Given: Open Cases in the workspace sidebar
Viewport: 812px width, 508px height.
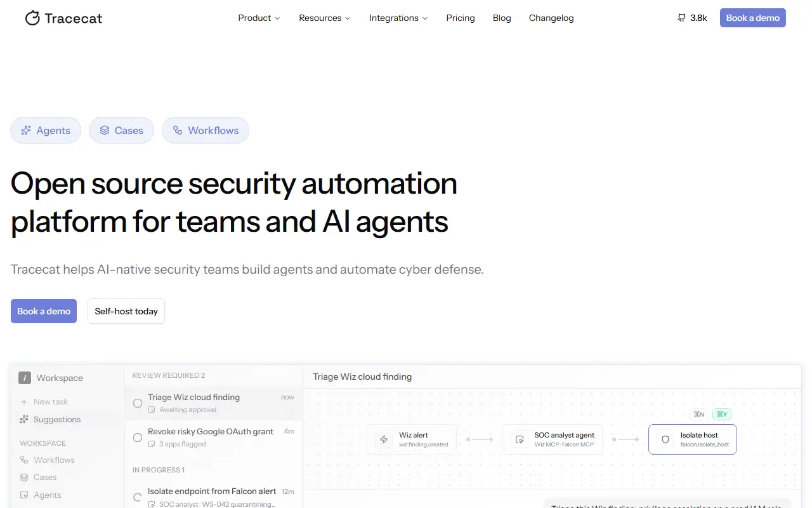Looking at the screenshot, I should tap(39, 478).
